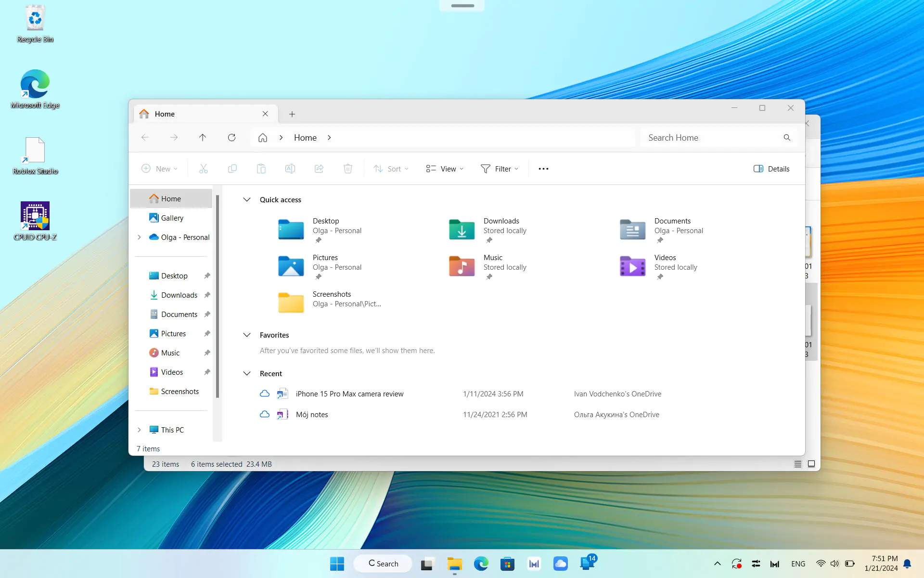
Task: Click the search magnifier icon
Action: (787, 138)
